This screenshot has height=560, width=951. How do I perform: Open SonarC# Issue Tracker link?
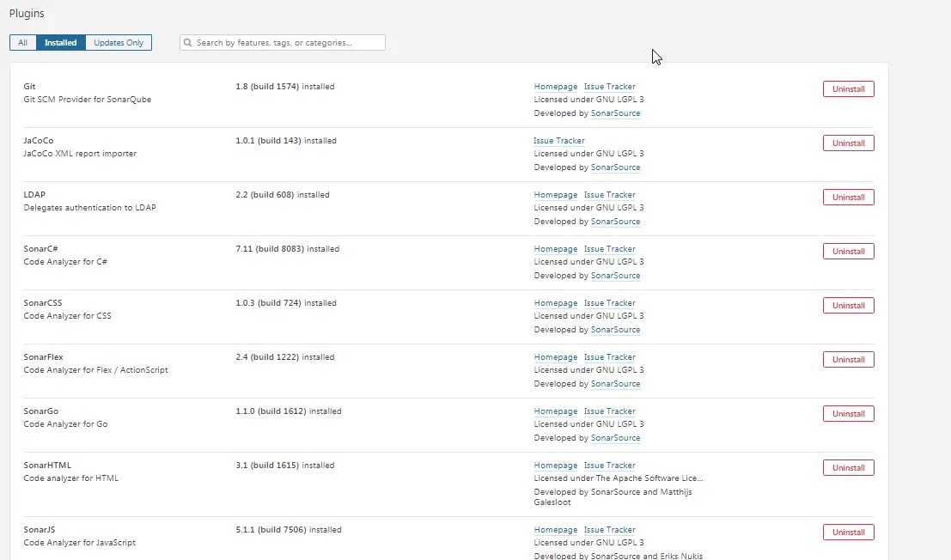[x=610, y=249]
